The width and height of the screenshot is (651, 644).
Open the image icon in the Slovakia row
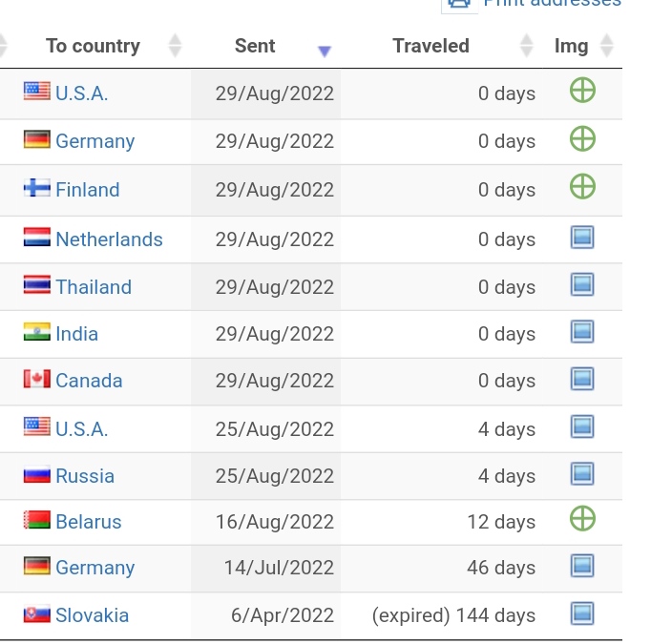coord(582,613)
